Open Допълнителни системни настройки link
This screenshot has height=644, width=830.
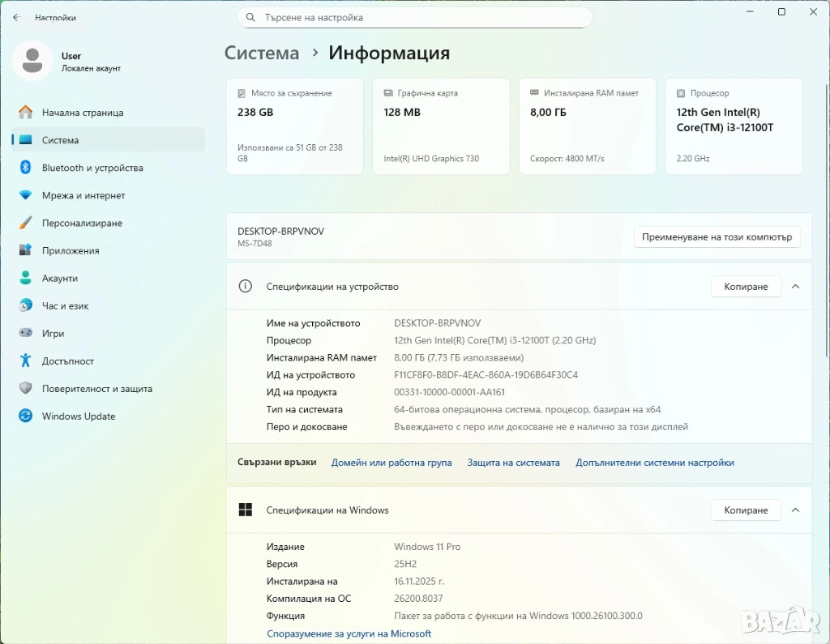tap(654, 463)
